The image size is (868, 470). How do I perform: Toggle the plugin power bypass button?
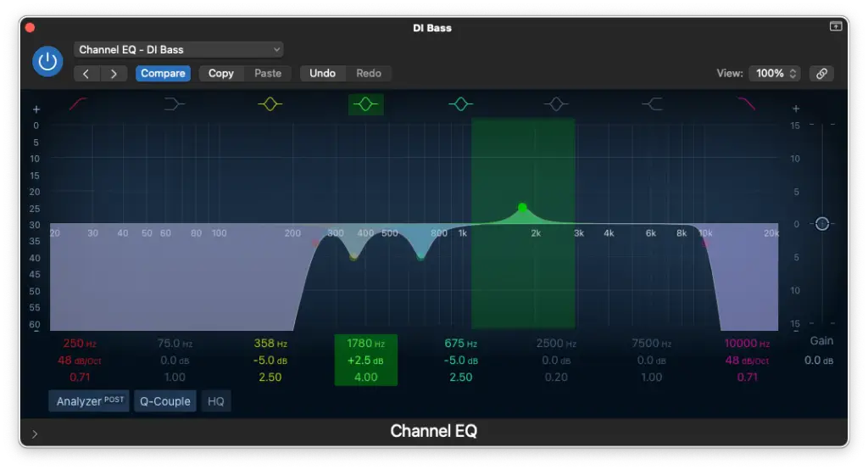(47, 61)
